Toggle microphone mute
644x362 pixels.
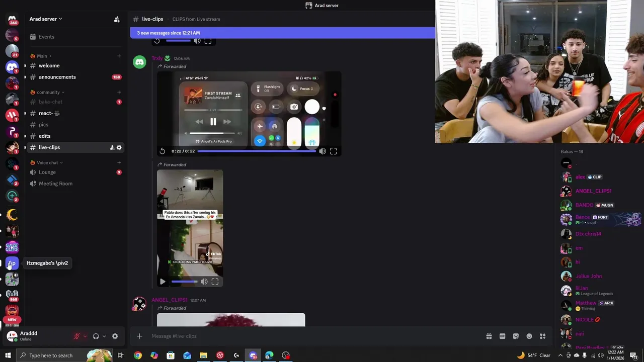click(x=77, y=336)
